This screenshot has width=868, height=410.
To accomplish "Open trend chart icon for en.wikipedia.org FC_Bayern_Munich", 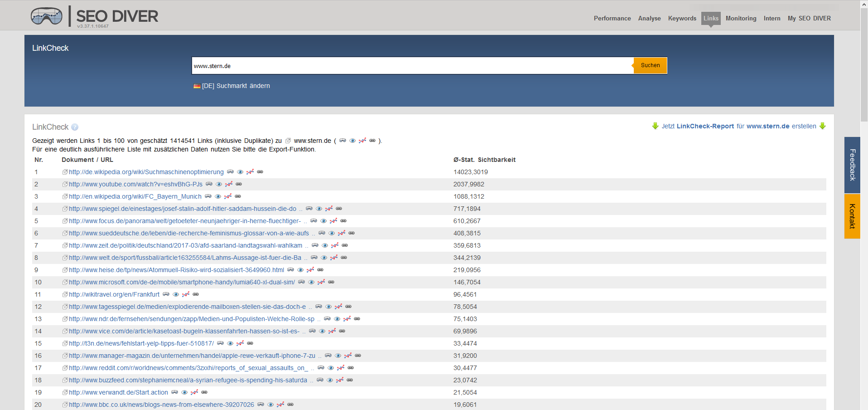I will click(x=228, y=196).
